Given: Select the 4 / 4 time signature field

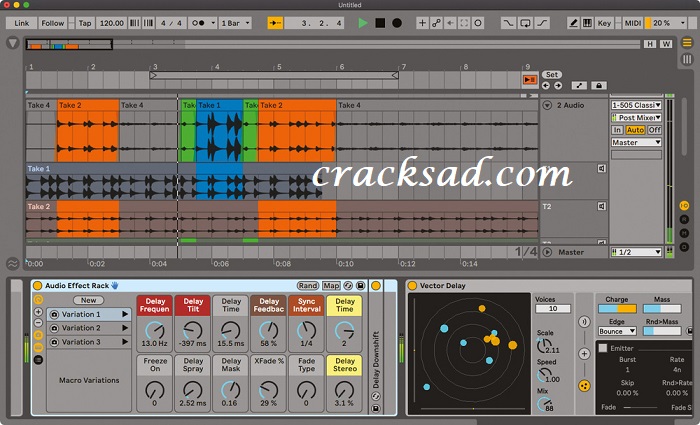Looking at the screenshot, I should tap(171, 23).
